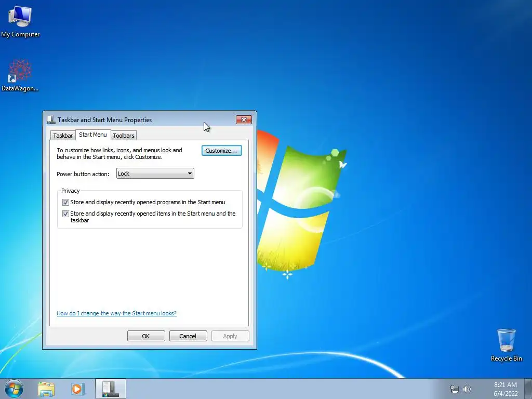Viewport: 532px width, 399px height.
Task: Click the Cancel button
Action: click(x=188, y=336)
